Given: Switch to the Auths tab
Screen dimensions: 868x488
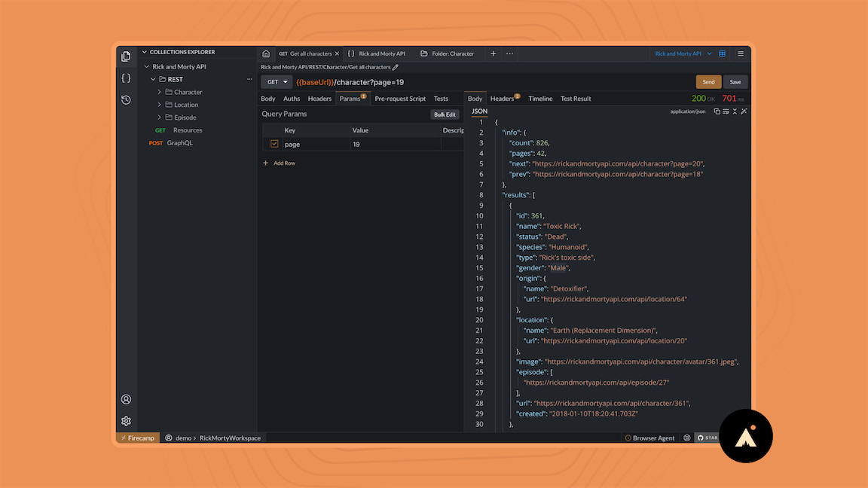Looking at the screenshot, I should 291,99.
